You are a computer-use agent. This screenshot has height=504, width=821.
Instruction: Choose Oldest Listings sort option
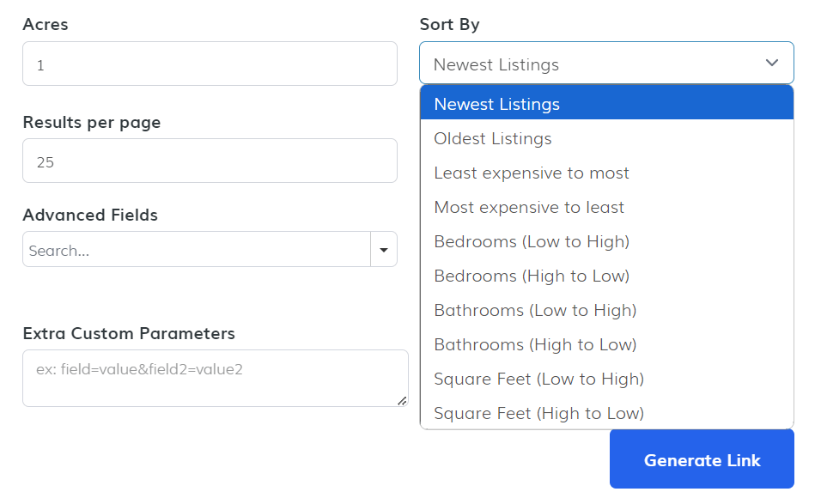pos(605,138)
